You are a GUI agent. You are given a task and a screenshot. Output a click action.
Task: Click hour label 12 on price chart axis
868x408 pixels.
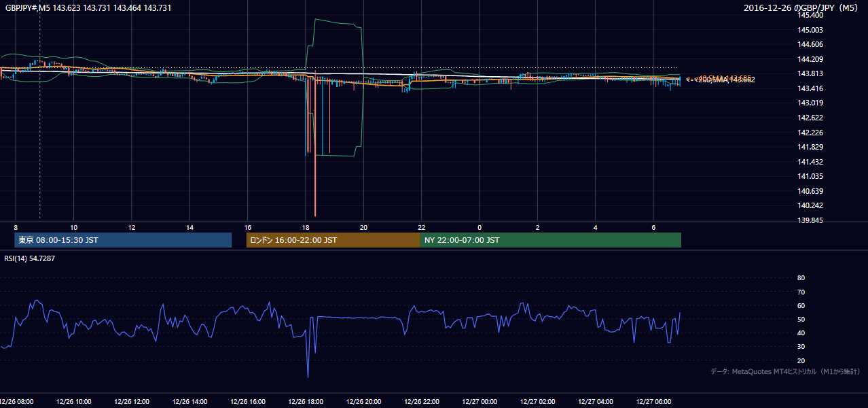132,227
